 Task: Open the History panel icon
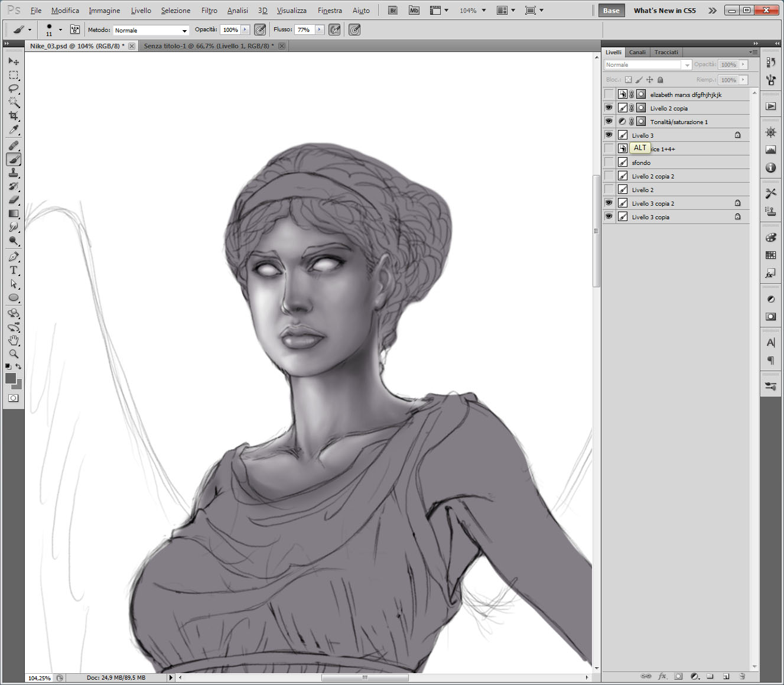770,63
